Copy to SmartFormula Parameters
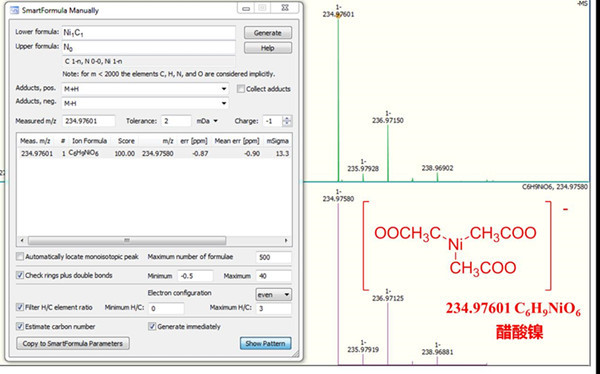Screen dimensions: 600x374 point(73,343)
